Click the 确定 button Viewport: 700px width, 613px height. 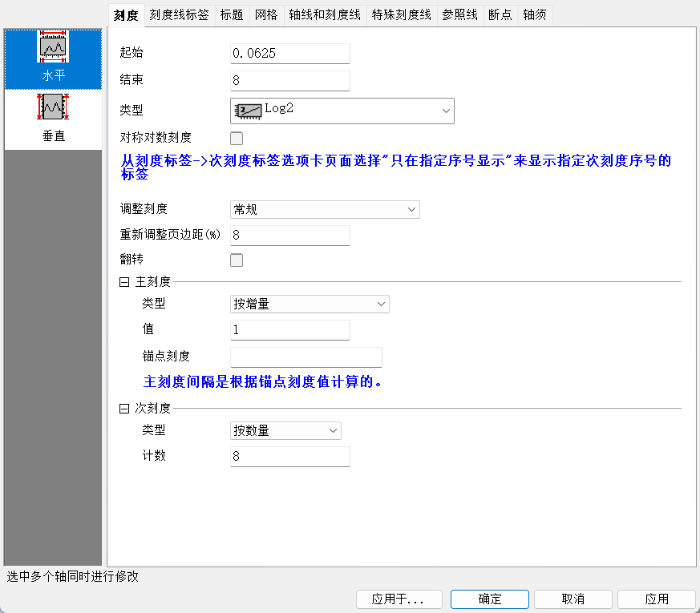489,599
